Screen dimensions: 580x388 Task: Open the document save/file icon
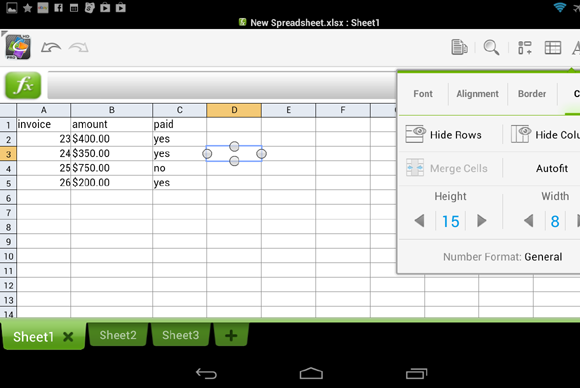click(459, 47)
